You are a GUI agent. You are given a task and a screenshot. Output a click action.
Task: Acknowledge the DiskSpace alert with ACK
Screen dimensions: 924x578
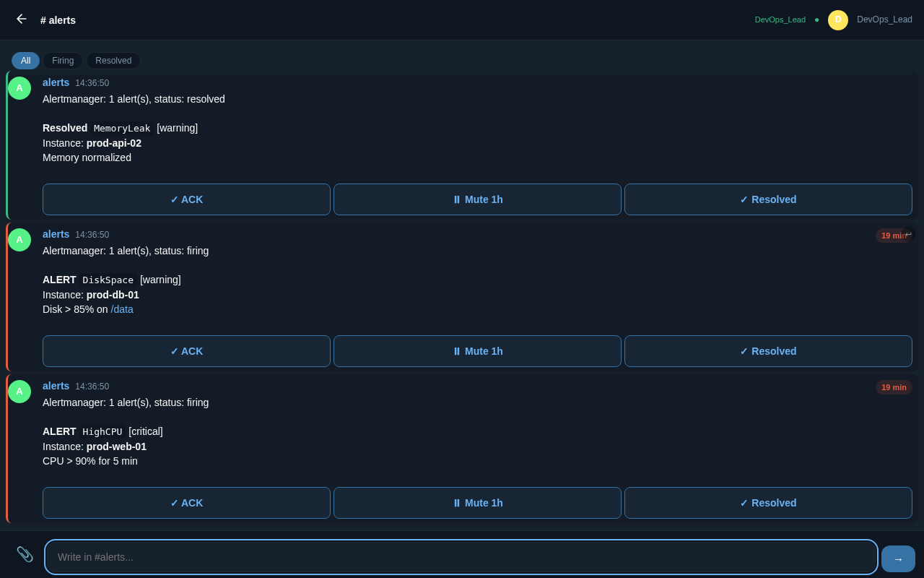(x=186, y=351)
